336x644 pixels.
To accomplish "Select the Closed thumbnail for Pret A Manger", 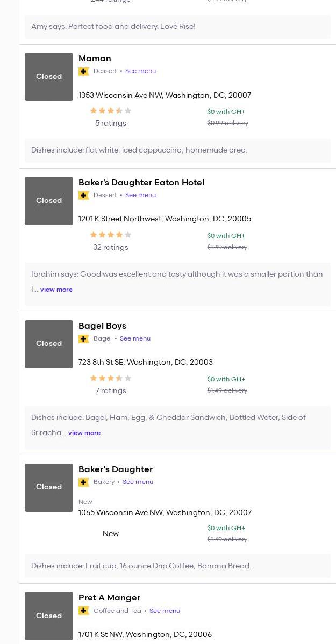I will [x=49, y=616].
